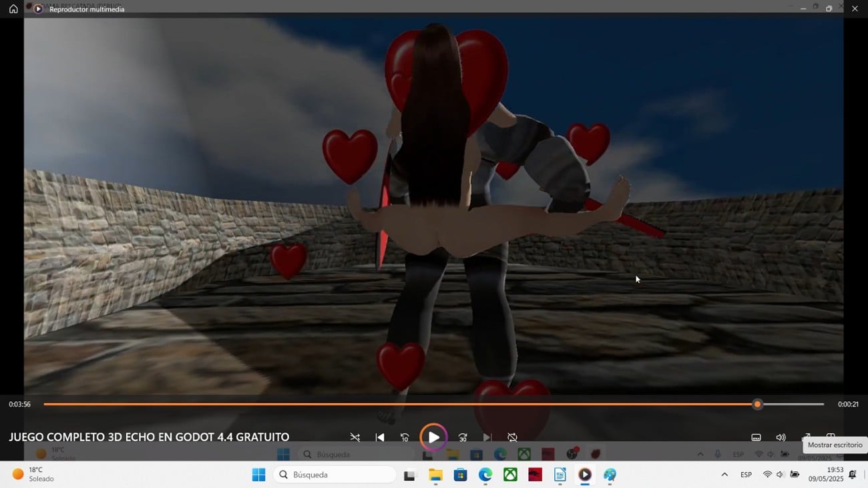Viewport: 868px width, 488px height.
Task: Go to the next track
Action: point(487,437)
